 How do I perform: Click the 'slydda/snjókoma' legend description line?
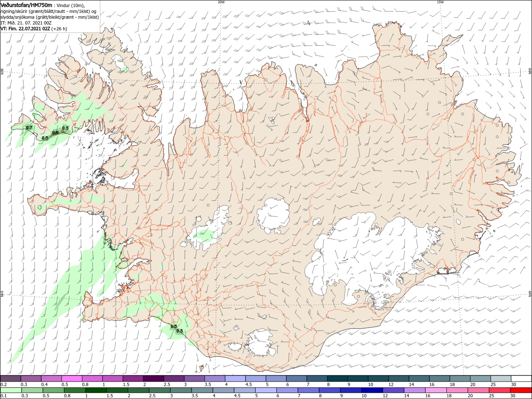pyautogui.click(x=49, y=17)
